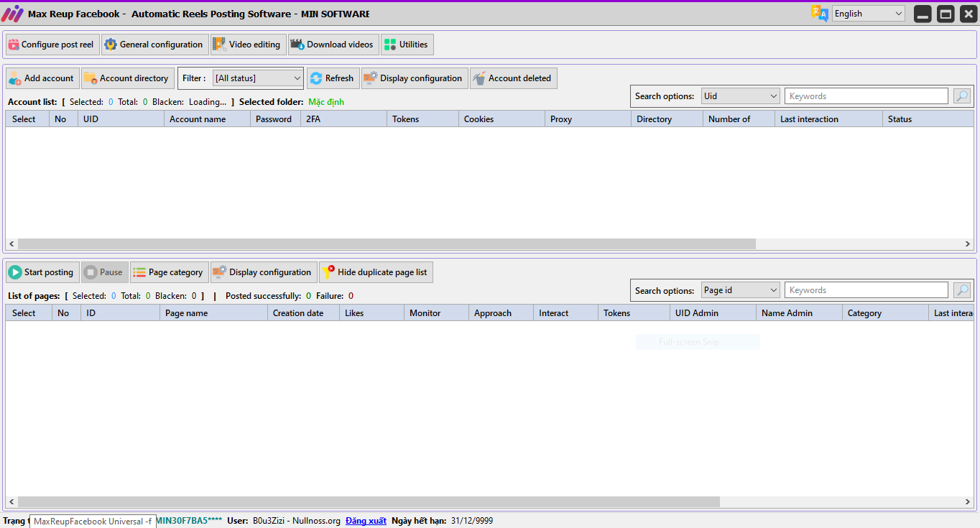
Task: Open the language selector dropdown
Action: pos(869,14)
